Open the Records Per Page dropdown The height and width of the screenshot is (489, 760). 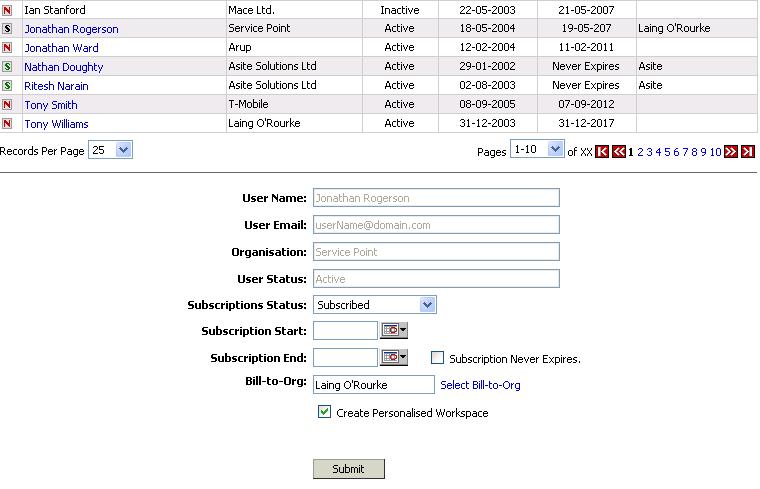[x=111, y=150]
